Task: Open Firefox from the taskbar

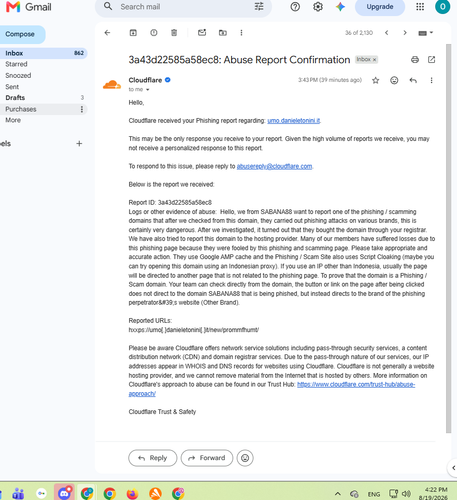Action: [132, 493]
